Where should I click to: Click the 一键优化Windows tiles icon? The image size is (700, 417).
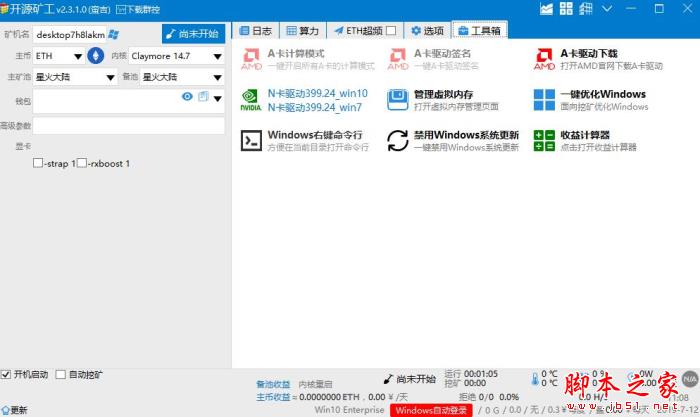coord(544,100)
